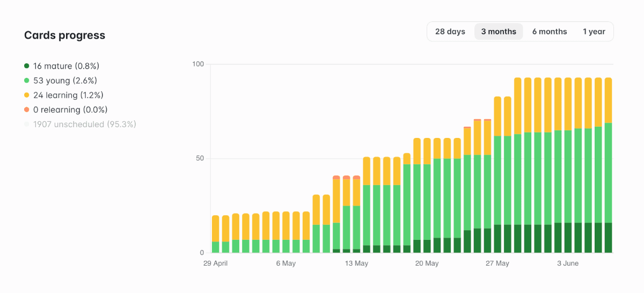The width and height of the screenshot is (644, 293).
Task: Click the 100 y-axis label
Action: [x=199, y=64]
